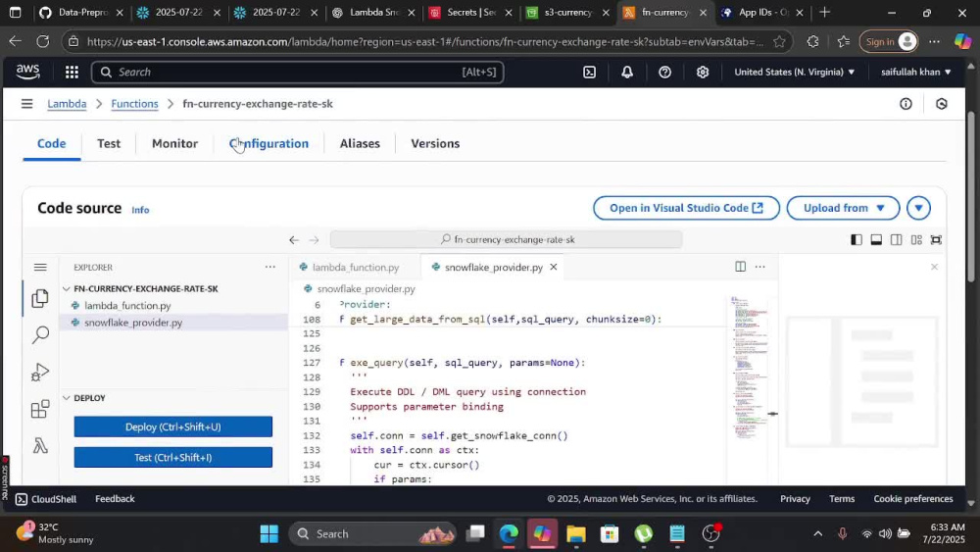Switch to the Monitor tab
The width and height of the screenshot is (980, 552).
[x=175, y=144]
